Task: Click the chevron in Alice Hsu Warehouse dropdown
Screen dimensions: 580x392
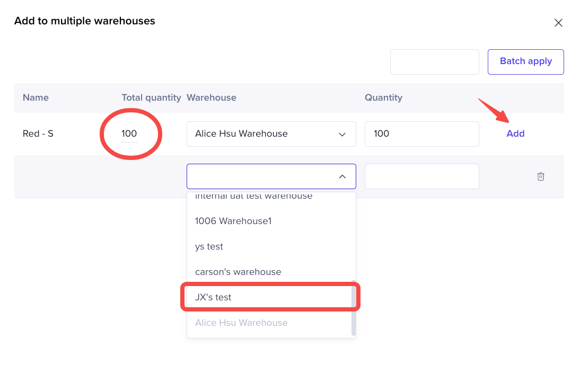Action: point(342,134)
